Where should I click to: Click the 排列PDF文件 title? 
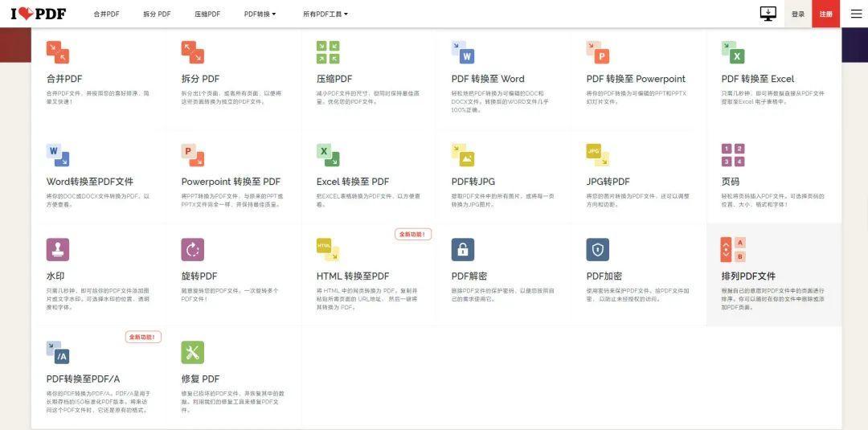point(748,276)
